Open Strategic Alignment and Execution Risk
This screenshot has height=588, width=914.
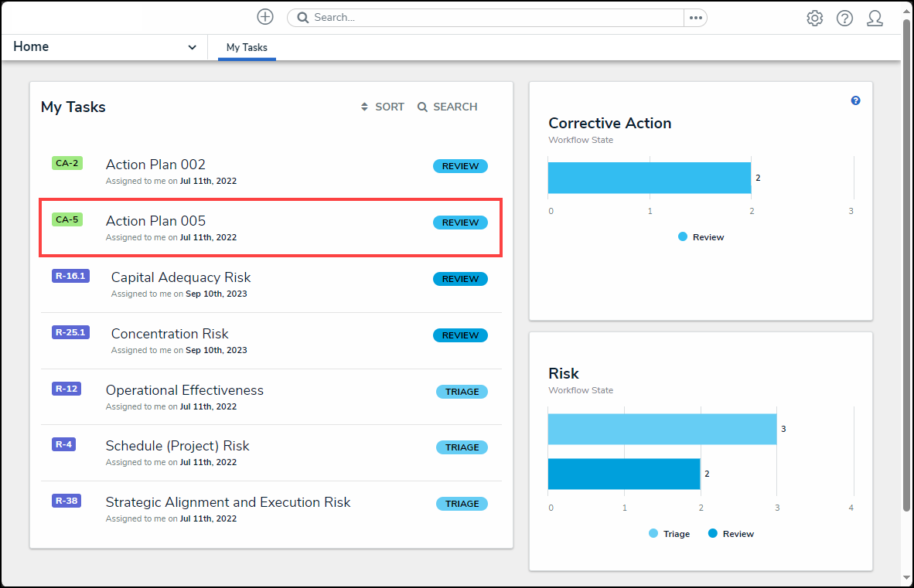228,502
